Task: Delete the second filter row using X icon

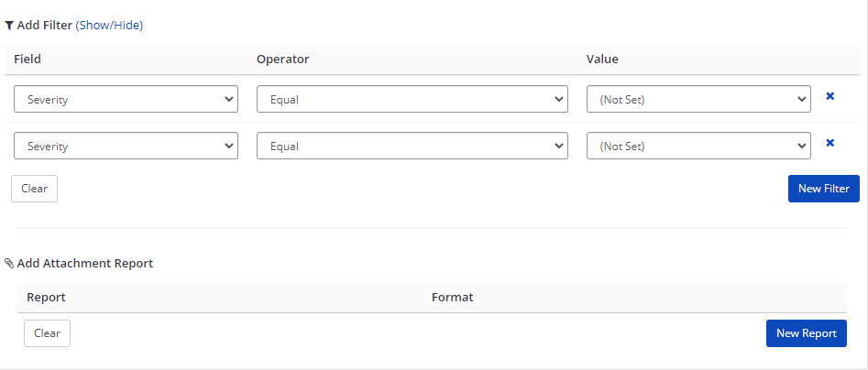Action: pyautogui.click(x=830, y=143)
